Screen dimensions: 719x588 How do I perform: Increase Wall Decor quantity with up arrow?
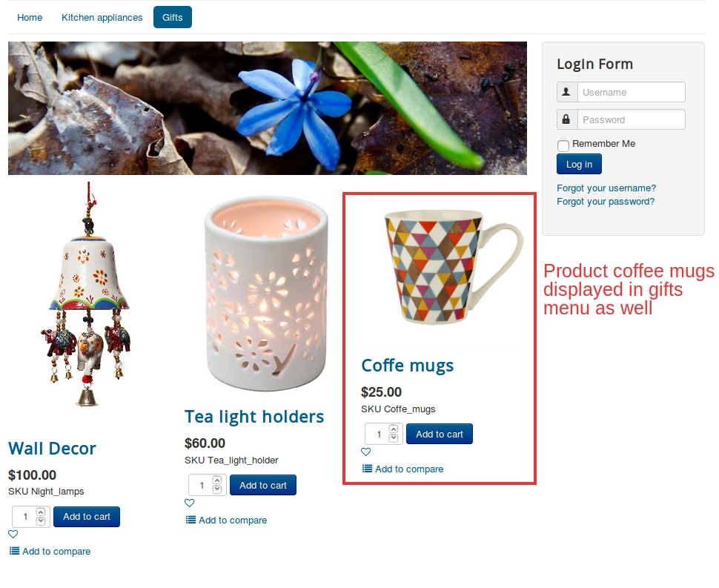pos(41,512)
